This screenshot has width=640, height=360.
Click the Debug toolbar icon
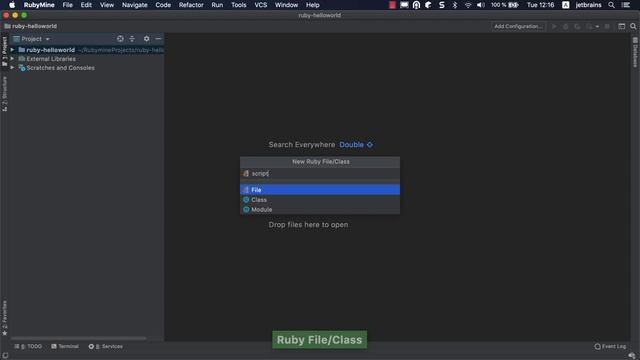(566, 26)
